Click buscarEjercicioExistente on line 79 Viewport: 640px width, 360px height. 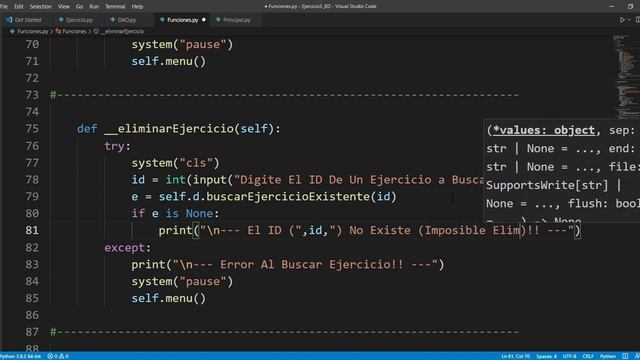point(287,197)
